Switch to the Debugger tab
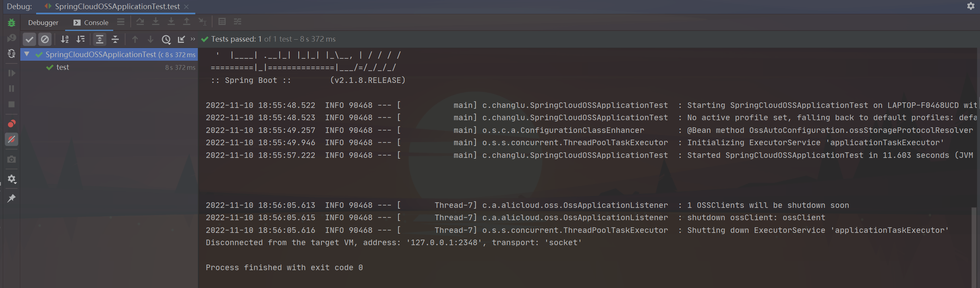 (43, 23)
